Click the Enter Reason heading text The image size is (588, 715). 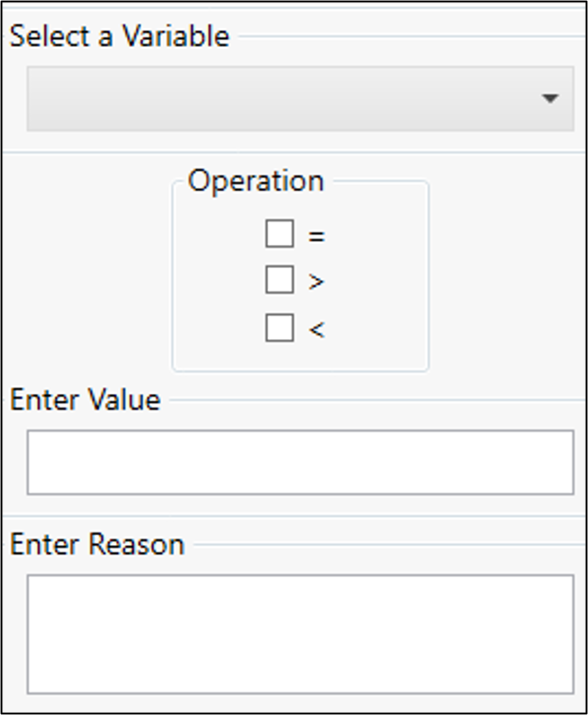96,544
